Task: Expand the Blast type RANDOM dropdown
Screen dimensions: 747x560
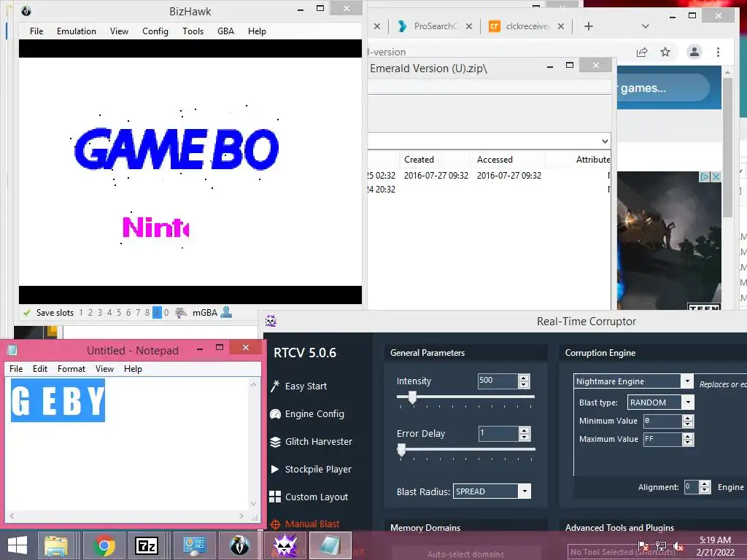Action: coord(688,402)
